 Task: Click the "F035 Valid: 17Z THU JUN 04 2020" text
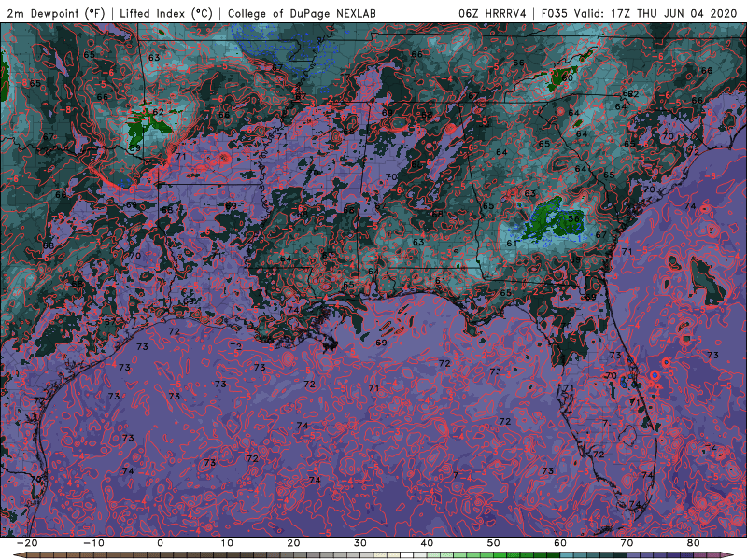pos(640,13)
